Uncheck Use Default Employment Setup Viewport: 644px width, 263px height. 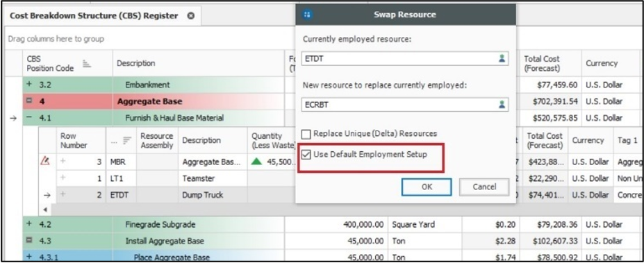coord(306,155)
